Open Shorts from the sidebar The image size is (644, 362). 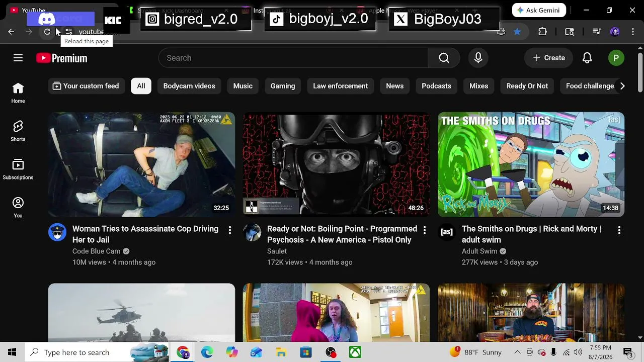point(18,132)
